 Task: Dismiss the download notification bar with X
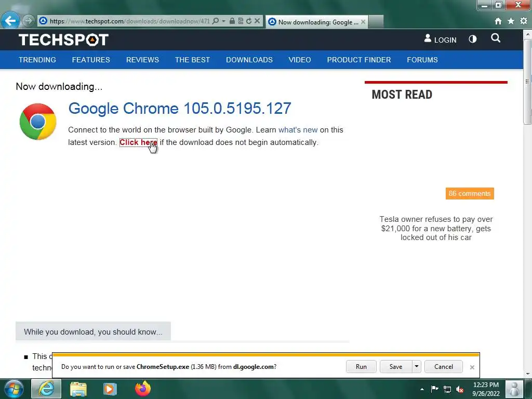tap(472, 367)
